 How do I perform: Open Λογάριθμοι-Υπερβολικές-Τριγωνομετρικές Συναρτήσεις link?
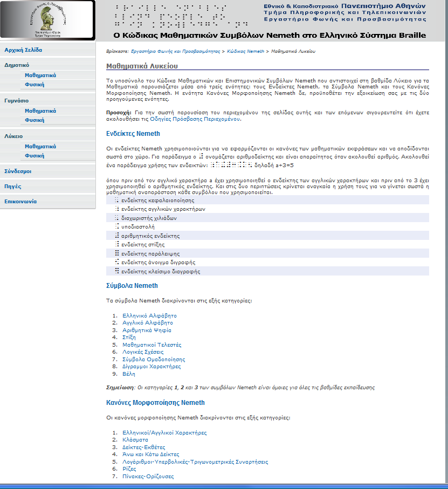click(x=195, y=462)
